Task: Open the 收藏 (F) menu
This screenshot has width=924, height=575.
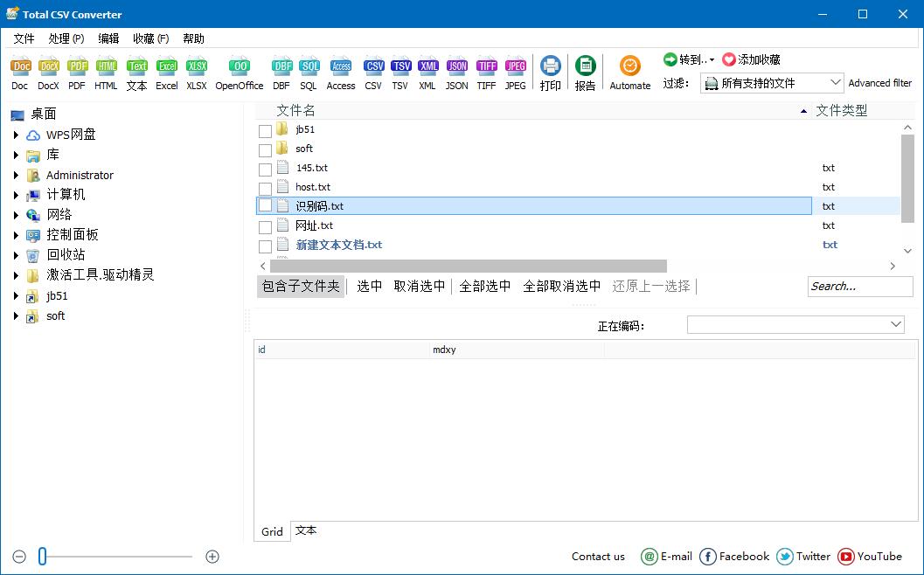Action: click(151, 38)
